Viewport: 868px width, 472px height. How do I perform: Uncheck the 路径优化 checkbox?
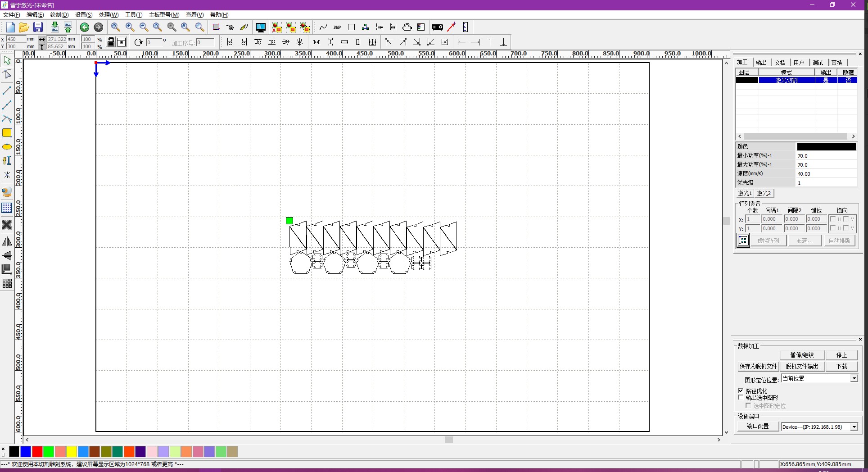pyautogui.click(x=741, y=390)
